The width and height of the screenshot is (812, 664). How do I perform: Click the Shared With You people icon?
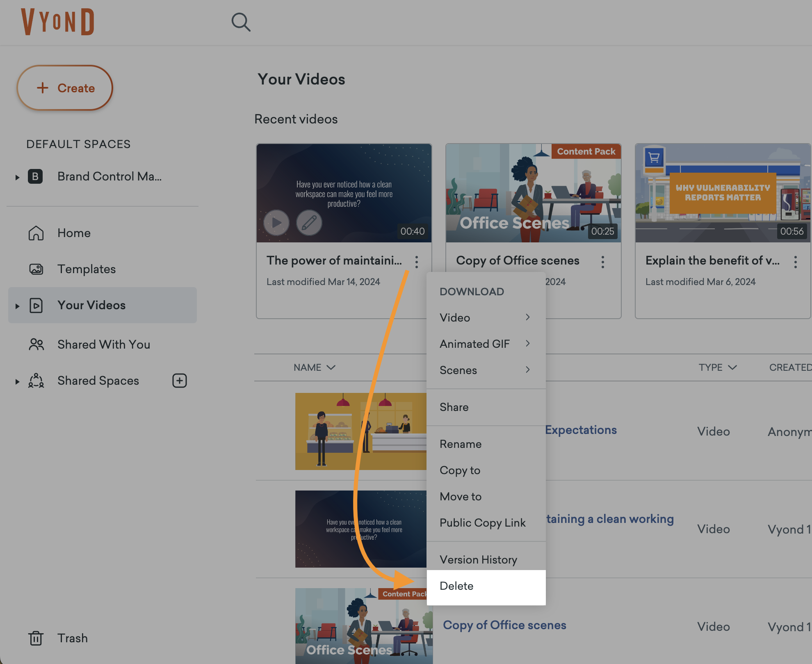tap(36, 345)
